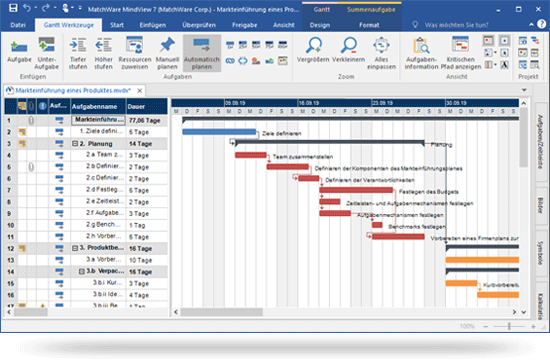Click bottom-right Projekt group icon with magnifier
Viewport: 550px width, 363px height.
(535, 65)
